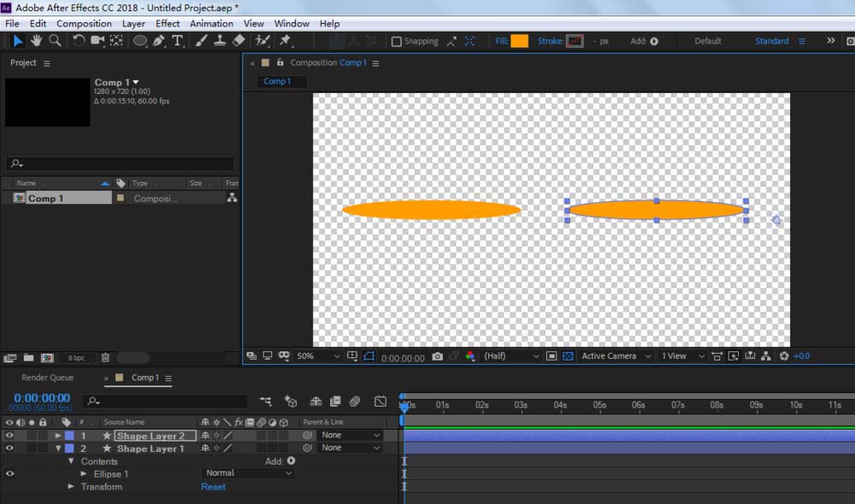Viewport: 855px width, 504px height.
Task: Choose the Horizontal Type tool
Action: [177, 40]
